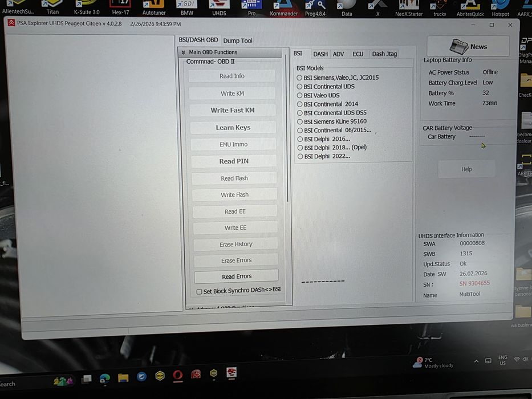
Task: Launch Opera browser from the taskbar
Action: point(178,375)
